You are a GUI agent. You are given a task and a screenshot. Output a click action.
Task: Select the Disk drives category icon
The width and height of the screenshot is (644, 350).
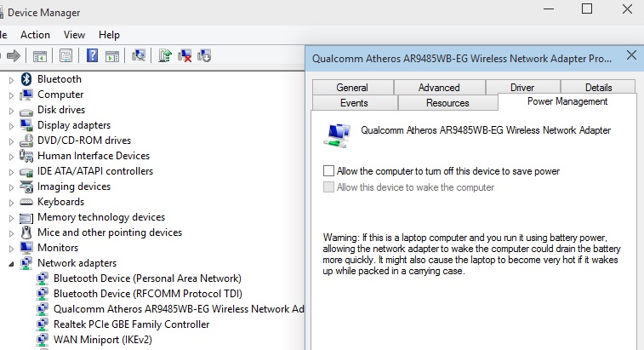click(x=26, y=111)
